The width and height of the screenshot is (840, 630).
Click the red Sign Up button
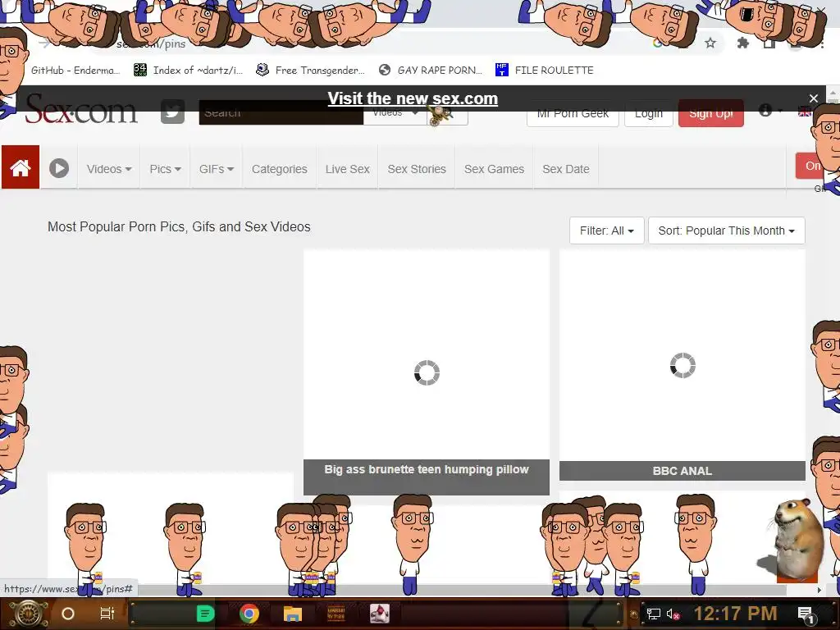point(711,113)
